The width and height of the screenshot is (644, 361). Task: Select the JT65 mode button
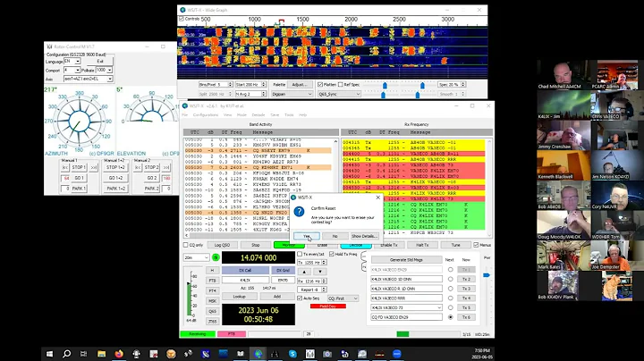[212, 322]
